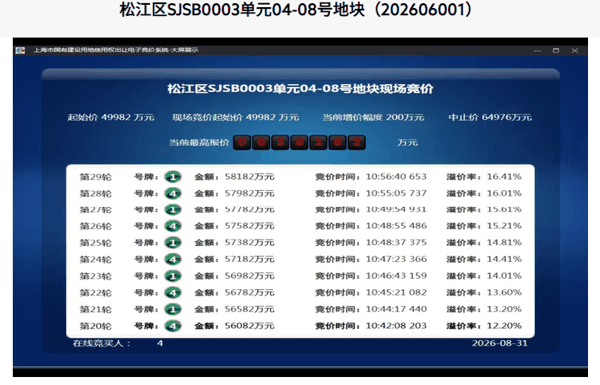The width and height of the screenshot is (600, 385).
Task: Click the 16.41% premium rate value
Action: (504, 176)
